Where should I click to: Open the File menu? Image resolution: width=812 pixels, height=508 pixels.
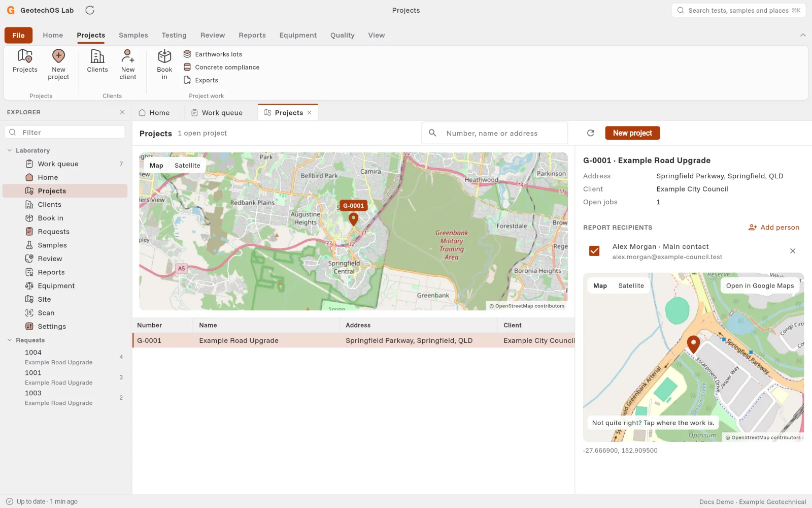point(18,35)
